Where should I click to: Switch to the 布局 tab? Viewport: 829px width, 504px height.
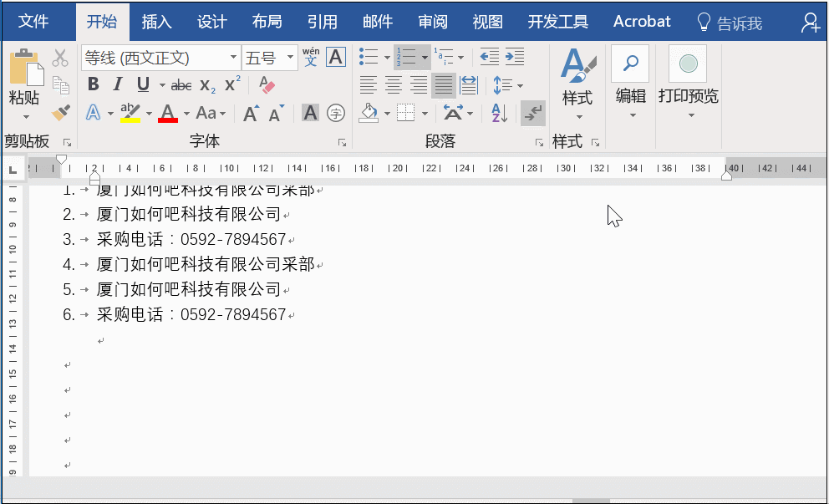[x=267, y=23]
